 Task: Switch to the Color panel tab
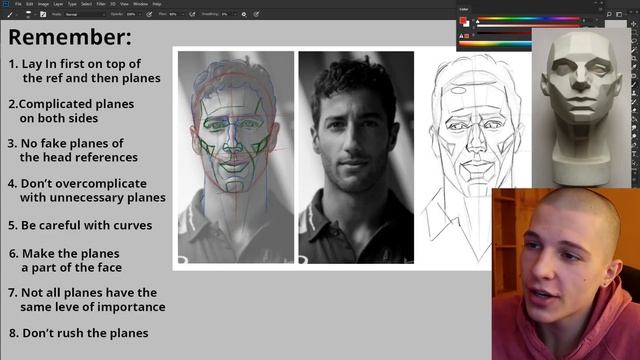point(464,9)
